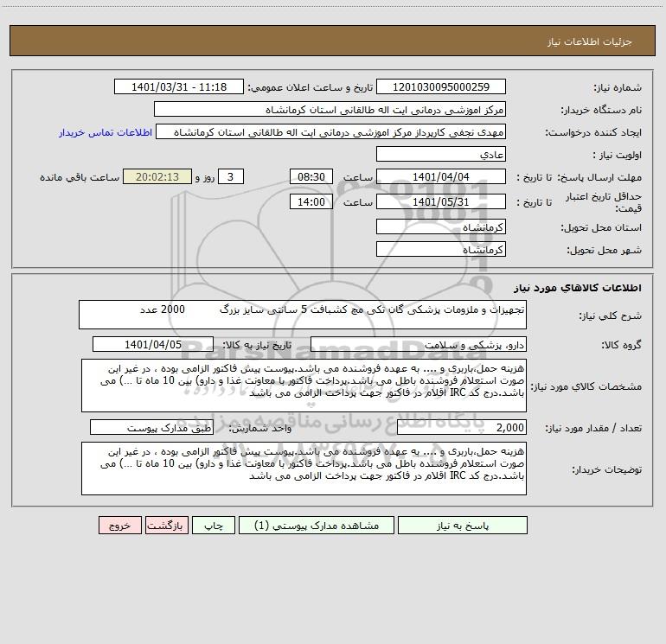Click the استان محل تحویل field
The image size is (666, 644).
441,226
